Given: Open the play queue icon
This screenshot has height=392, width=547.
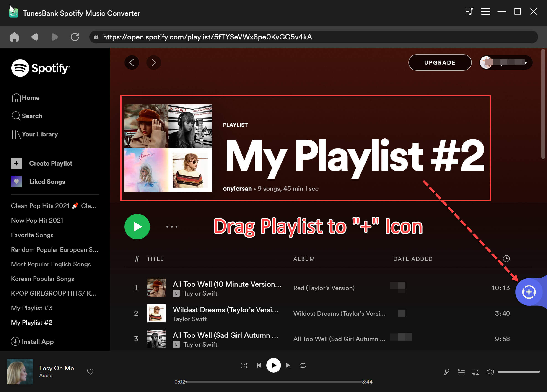Looking at the screenshot, I should tap(461, 372).
